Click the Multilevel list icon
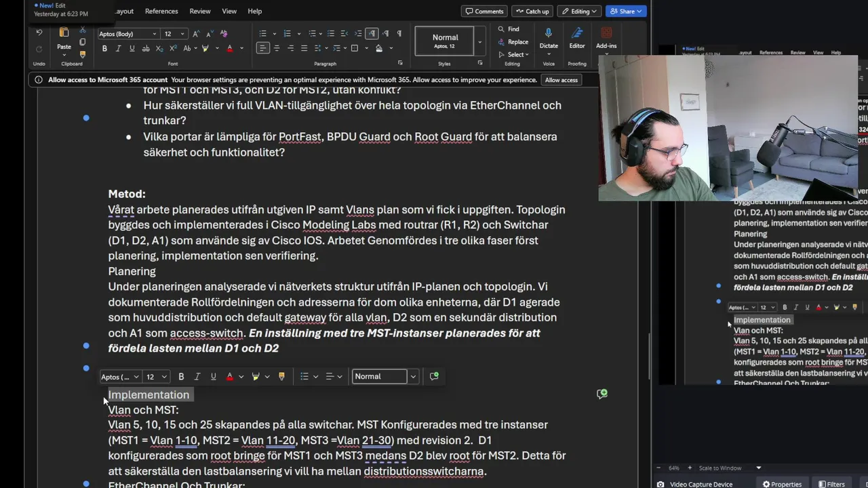The height and width of the screenshot is (488, 868). (x=311, y=34)
